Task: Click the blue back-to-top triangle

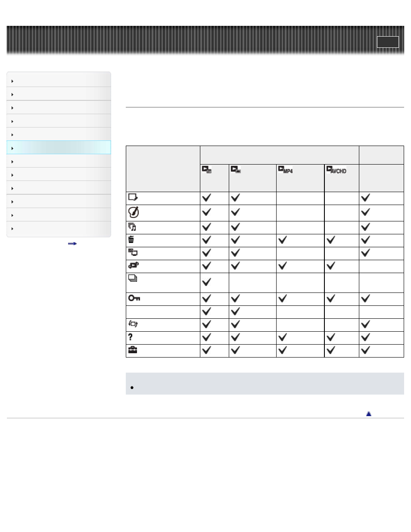Action: point(369,414)
